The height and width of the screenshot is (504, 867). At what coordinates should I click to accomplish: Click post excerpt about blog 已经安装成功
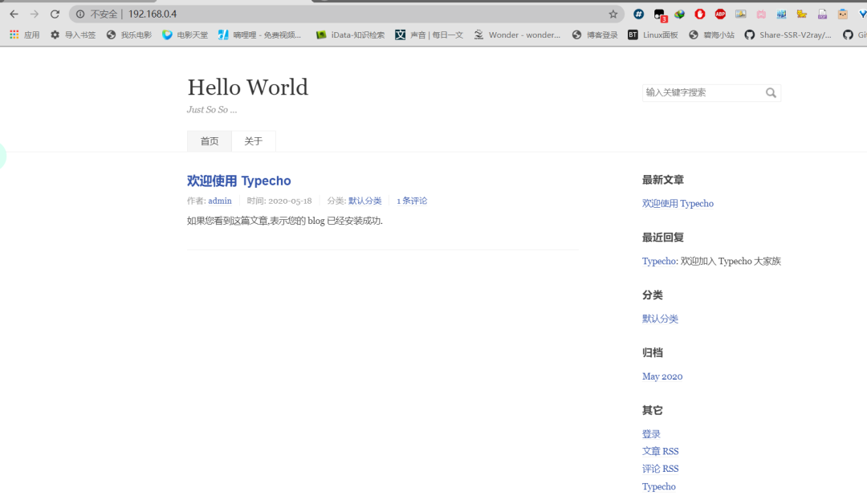pos(285,221)
